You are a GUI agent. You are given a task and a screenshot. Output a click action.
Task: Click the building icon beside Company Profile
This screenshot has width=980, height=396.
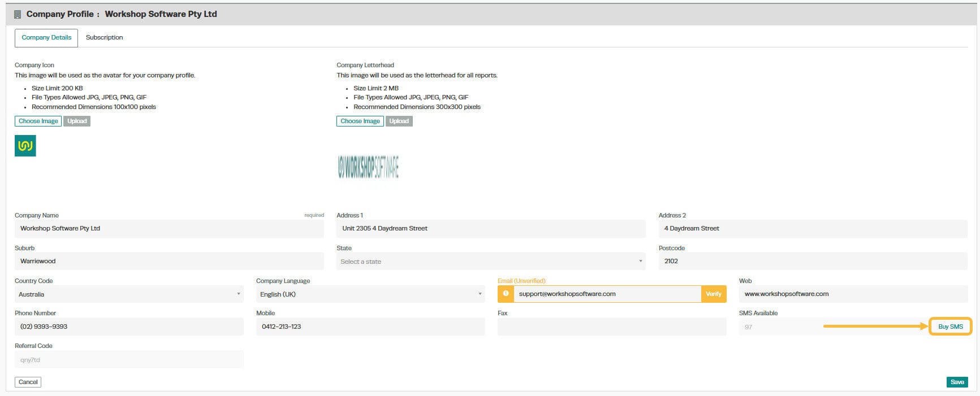pyautogui.click(x=18, y=14)
